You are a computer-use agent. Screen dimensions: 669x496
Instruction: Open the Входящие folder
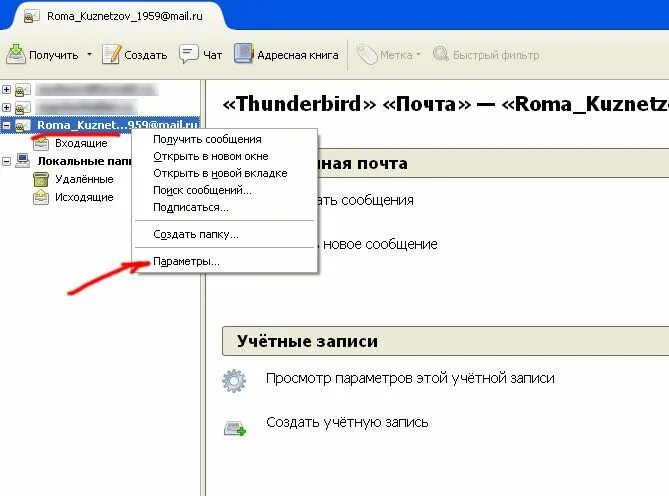(x=81, y=143)
